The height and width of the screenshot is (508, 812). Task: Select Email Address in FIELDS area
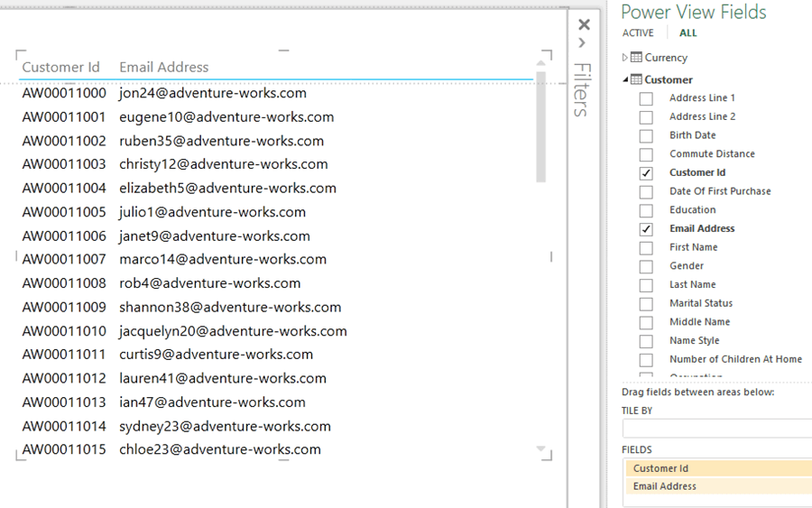click(719, 486)
